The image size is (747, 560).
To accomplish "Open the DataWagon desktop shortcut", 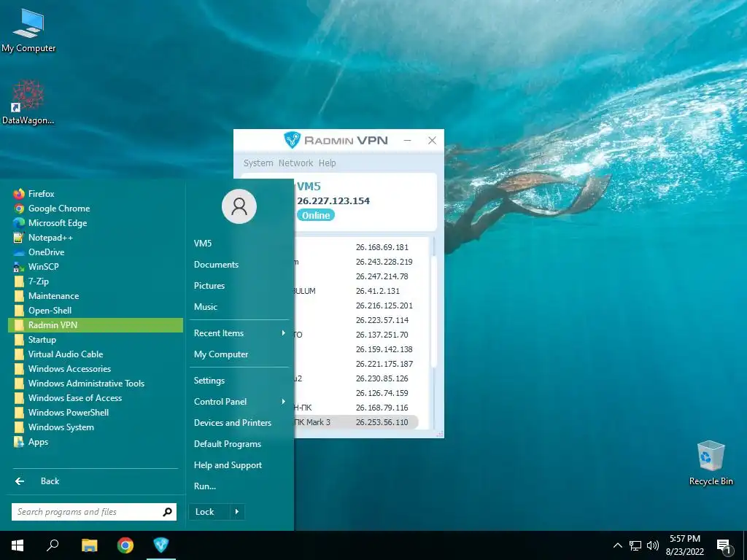I will pos(28,103).
